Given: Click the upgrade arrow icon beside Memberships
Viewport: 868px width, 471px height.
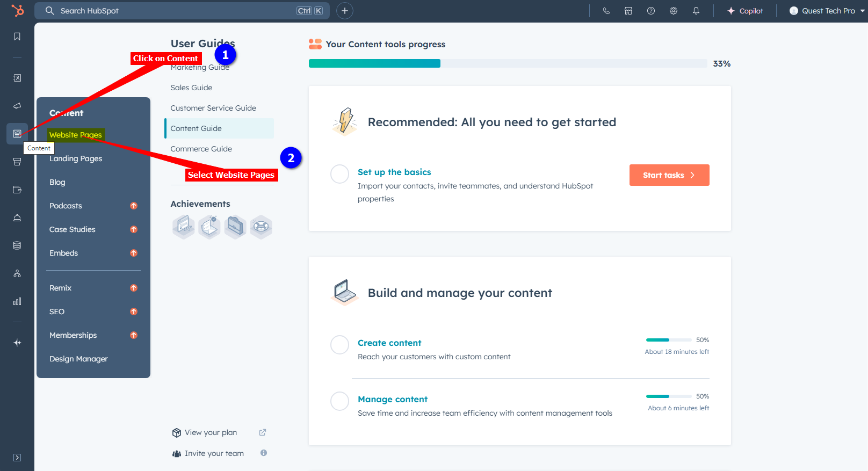Looking at the screenshot, I should tap(134, 335).
